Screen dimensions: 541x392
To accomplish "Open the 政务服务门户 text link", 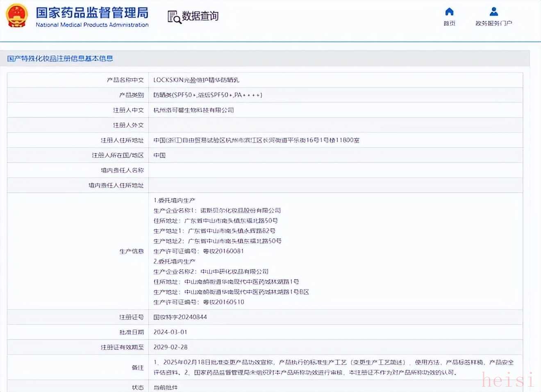I will click(x=493, y=23).
